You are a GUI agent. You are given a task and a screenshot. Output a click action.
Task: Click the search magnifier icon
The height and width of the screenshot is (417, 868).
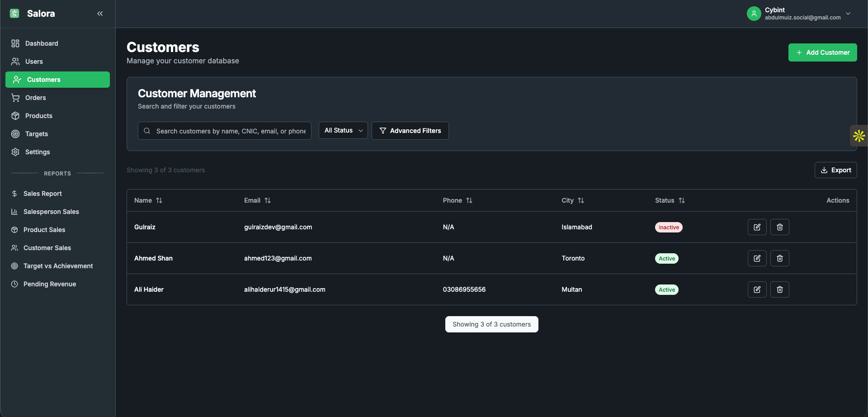(147, 131)
